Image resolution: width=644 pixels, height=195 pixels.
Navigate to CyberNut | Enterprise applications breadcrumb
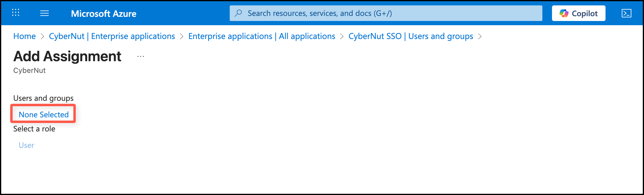tap(112, 36)
